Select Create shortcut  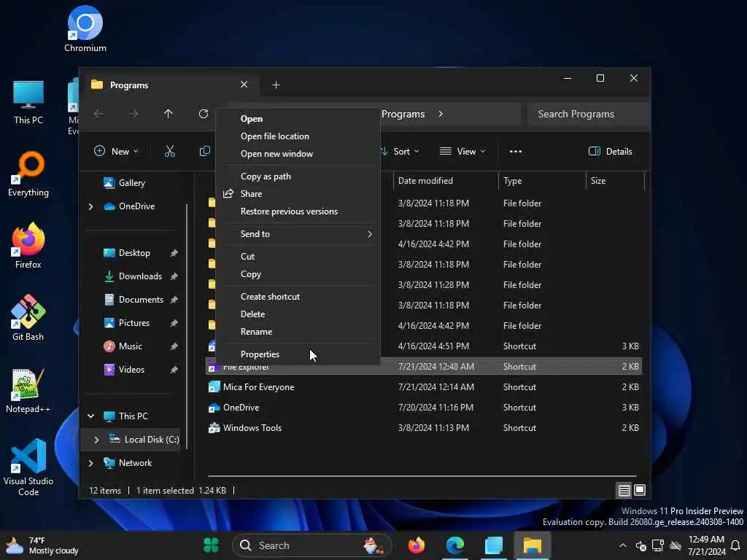(x=298, y=296)
